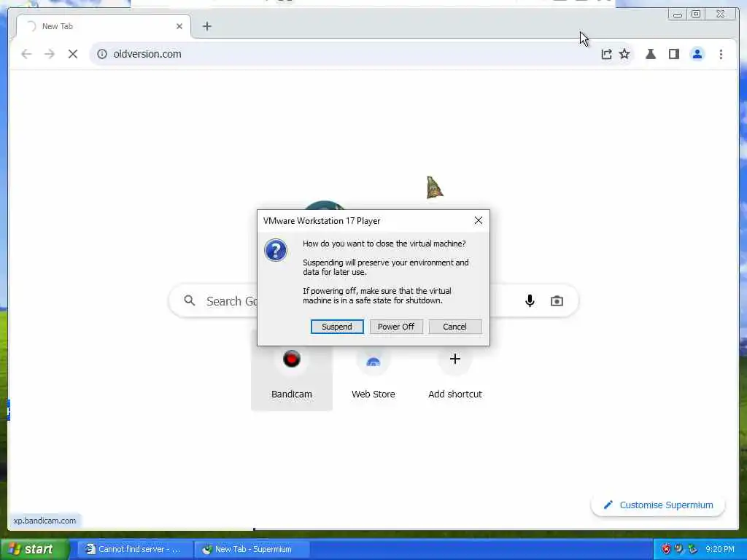Open the profile avatar icon
Viewport: 747px width, 560px height.
(697, 54)
